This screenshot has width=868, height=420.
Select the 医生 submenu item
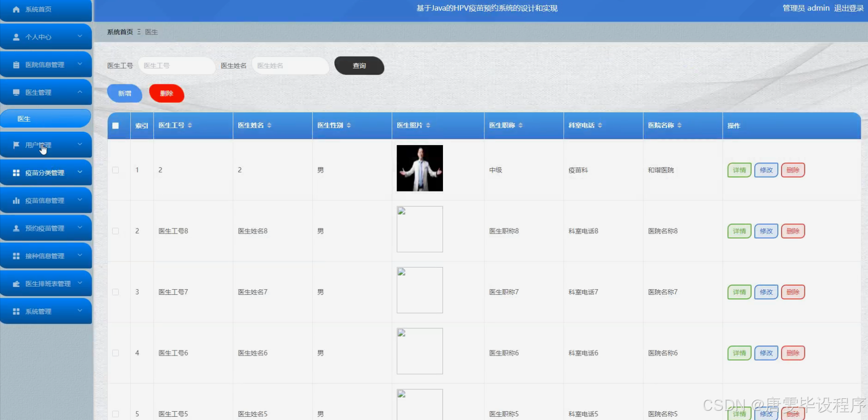pos(46,119)
